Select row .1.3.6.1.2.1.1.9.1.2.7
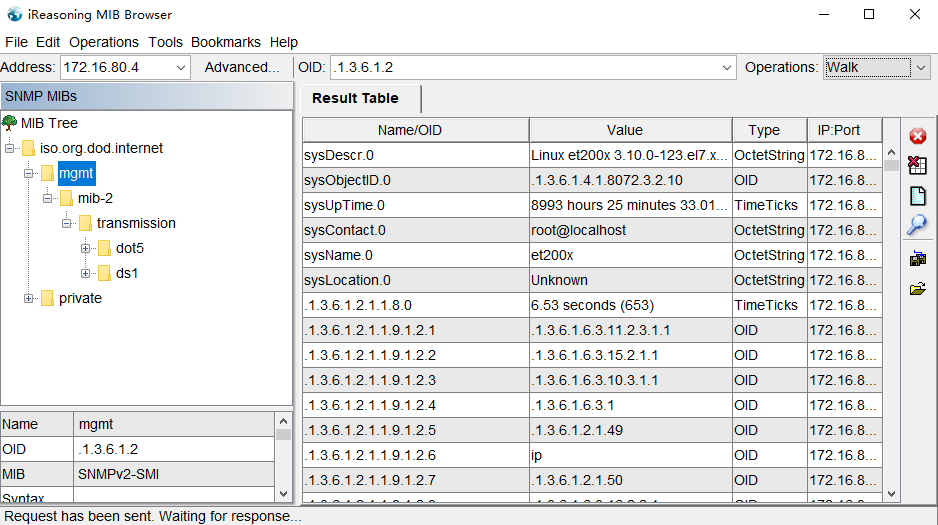 point(592,481)
